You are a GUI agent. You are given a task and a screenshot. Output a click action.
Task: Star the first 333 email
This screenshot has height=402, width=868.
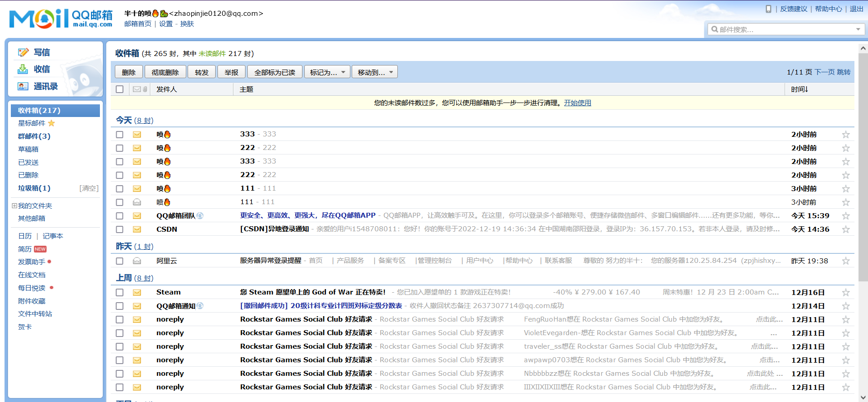[846, 135]
